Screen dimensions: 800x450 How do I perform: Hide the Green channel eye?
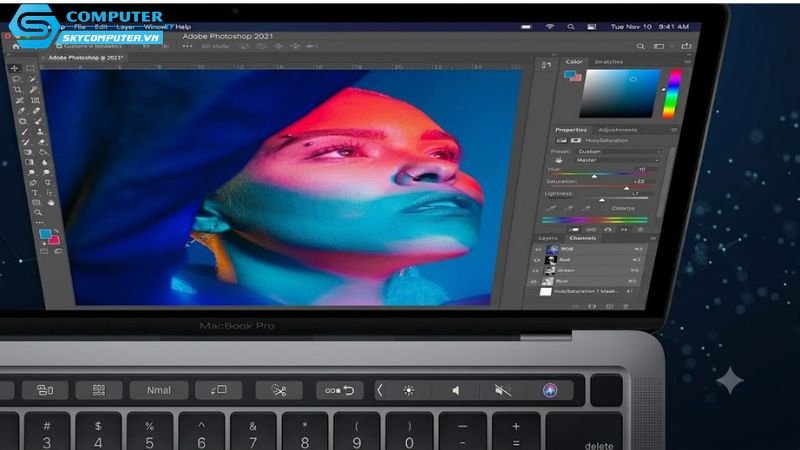coord(535,270)
